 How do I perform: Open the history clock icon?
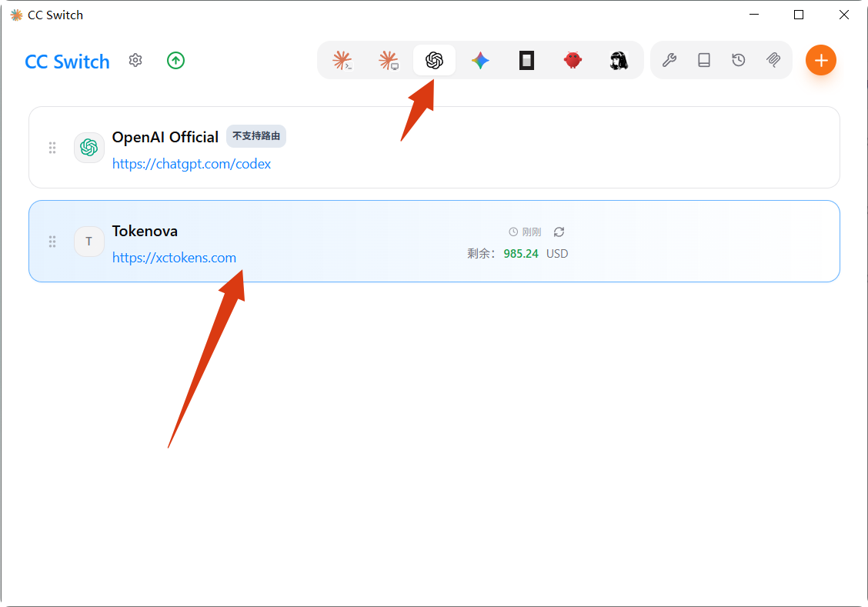[x=739, y=60]
